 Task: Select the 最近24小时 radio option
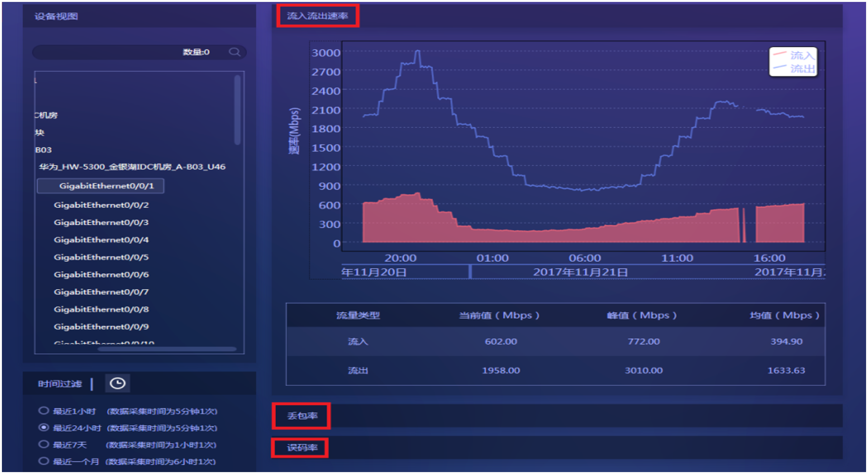tap(43, 428)
